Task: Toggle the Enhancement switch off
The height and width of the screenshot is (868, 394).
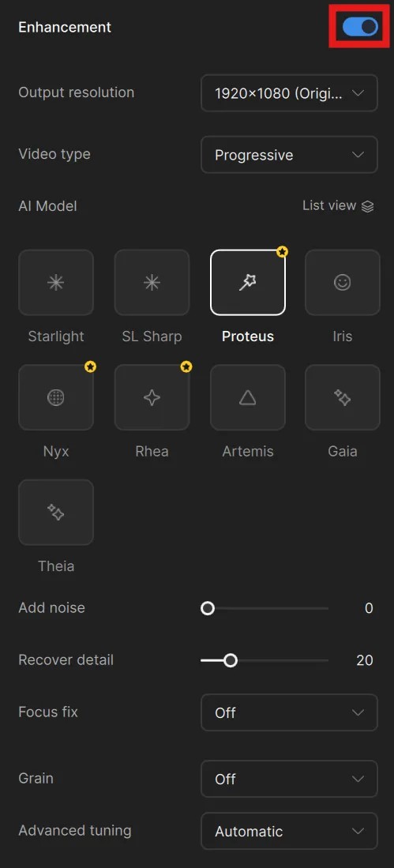Action: pos(360,27)
